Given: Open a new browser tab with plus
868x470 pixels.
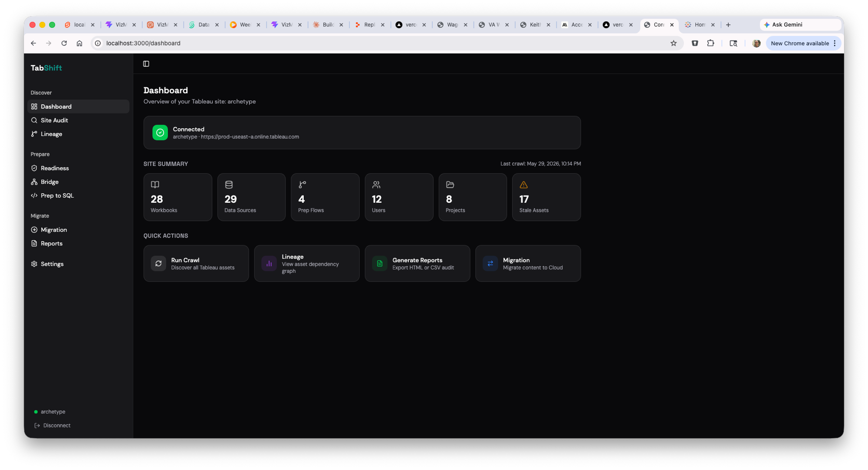Looking at the screenshot, I should (728, 25).
